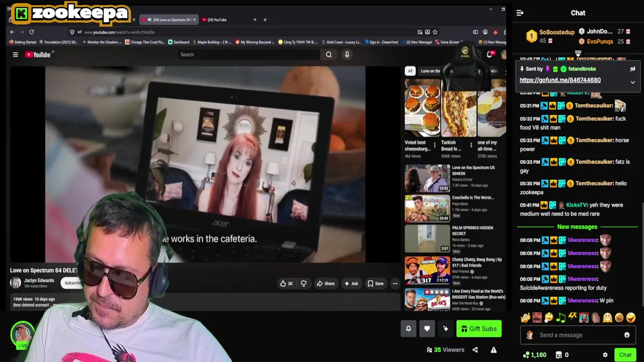Click the 35 Viewers count
644x362 pixels.
pos(445,350)
